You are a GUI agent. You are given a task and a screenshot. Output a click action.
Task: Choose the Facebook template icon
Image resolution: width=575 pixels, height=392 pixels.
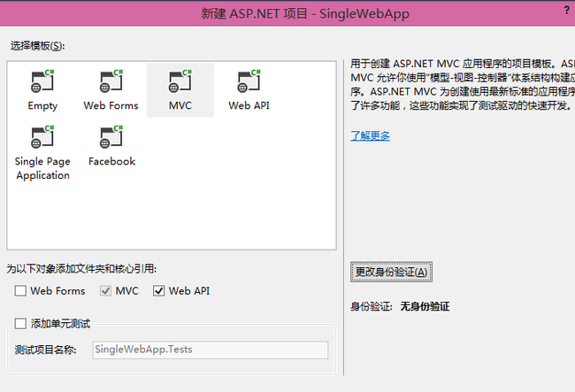click(111, 137)
